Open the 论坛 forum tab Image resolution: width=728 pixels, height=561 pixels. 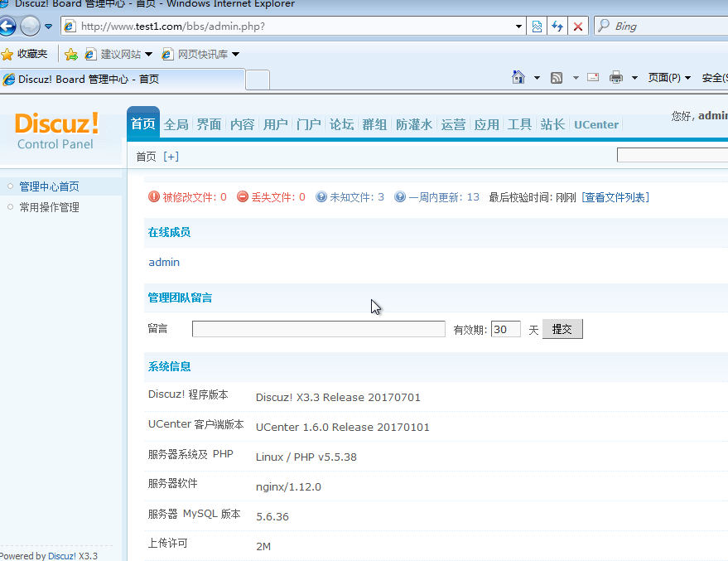[341, 124]
